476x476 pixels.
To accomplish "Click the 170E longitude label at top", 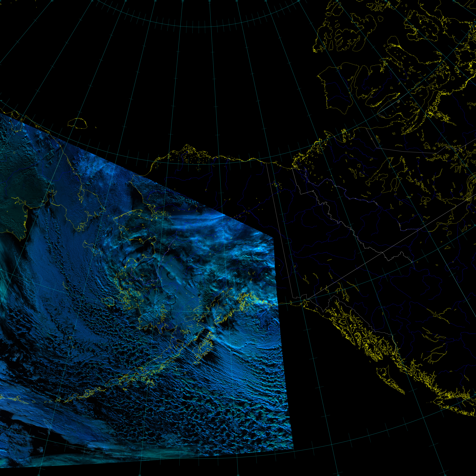I will click(x=92, y=1).
